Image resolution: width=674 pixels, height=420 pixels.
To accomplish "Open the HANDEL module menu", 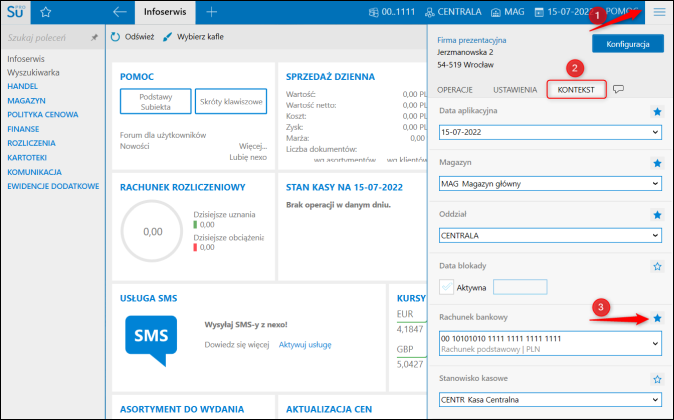I will coord(22,86).
